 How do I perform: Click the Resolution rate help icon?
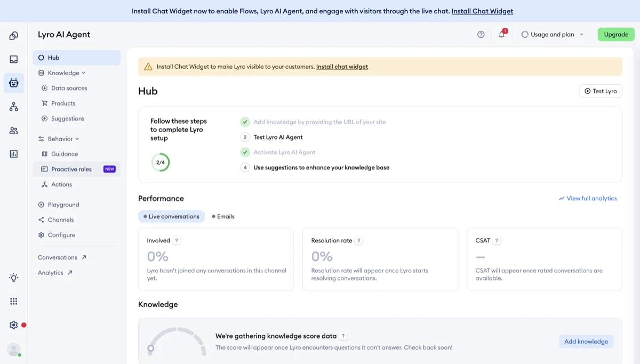pos(359,240)
